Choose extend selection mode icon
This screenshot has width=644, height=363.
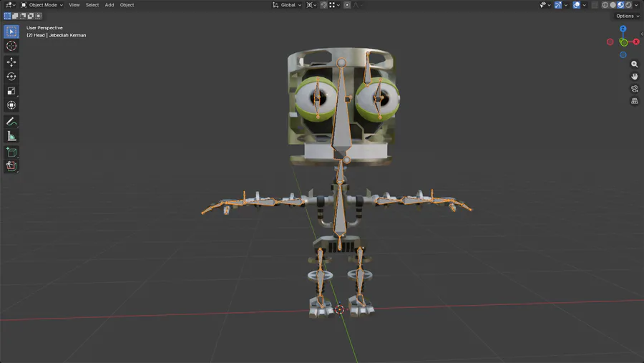click(x=15, y=16)
